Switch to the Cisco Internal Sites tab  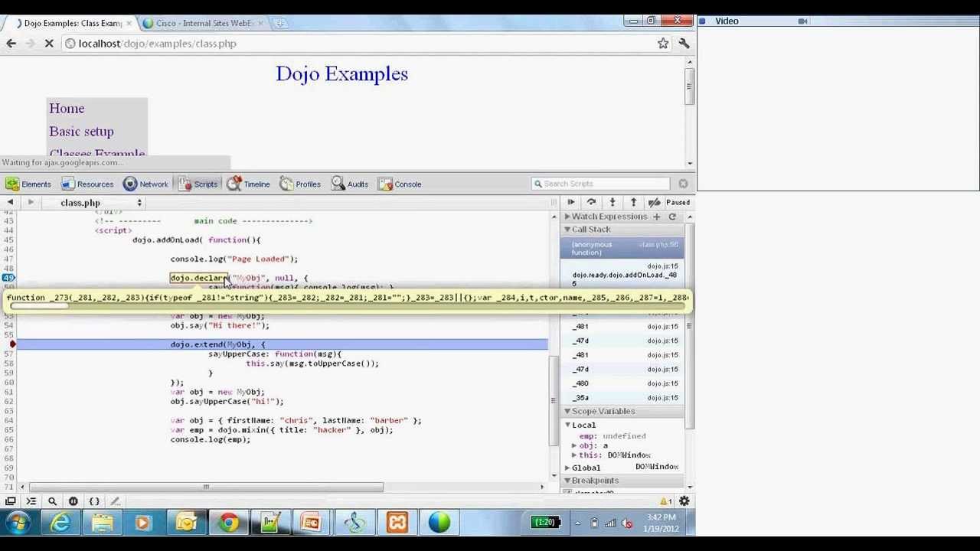(x=203, y=23)
